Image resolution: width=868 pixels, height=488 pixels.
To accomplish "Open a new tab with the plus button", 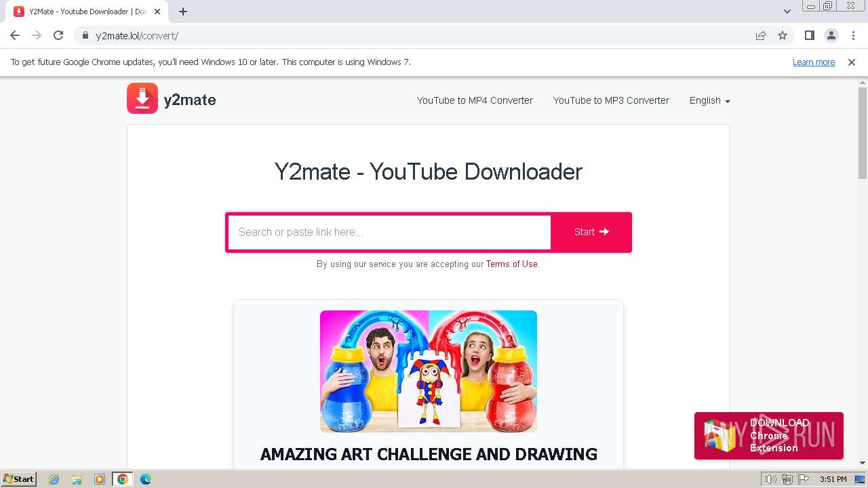I will (183, 12).
